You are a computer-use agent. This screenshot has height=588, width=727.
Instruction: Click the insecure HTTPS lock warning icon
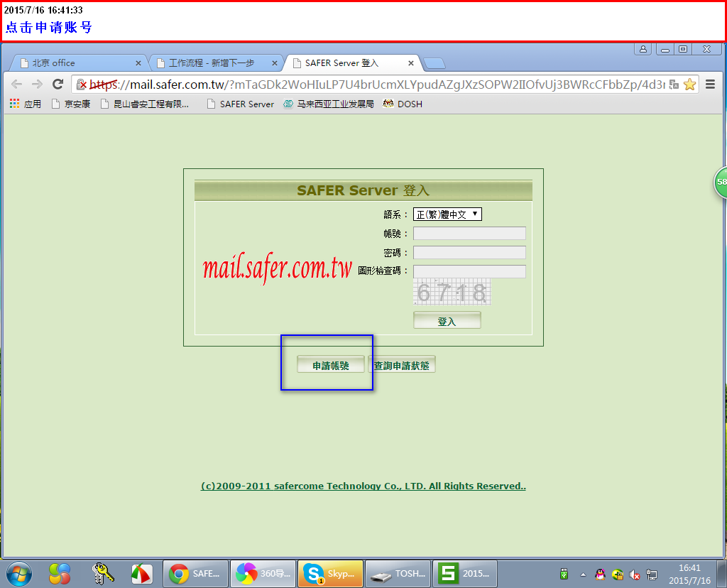point(82,84)
